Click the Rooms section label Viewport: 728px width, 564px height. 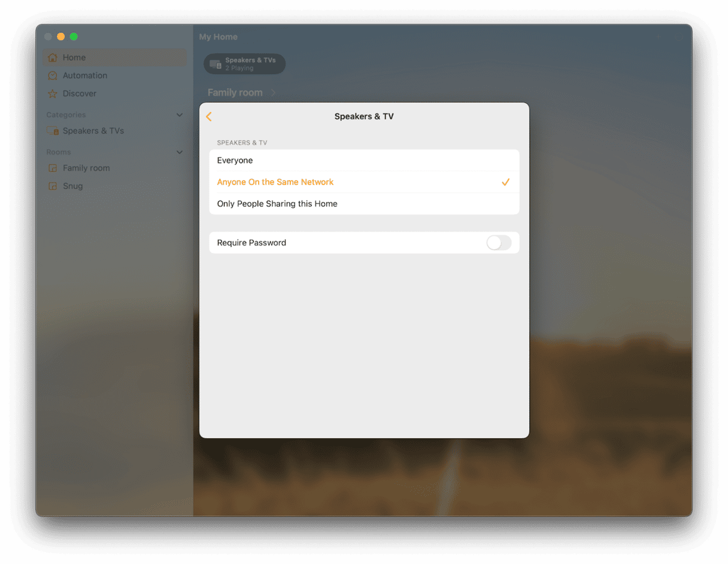59,152
